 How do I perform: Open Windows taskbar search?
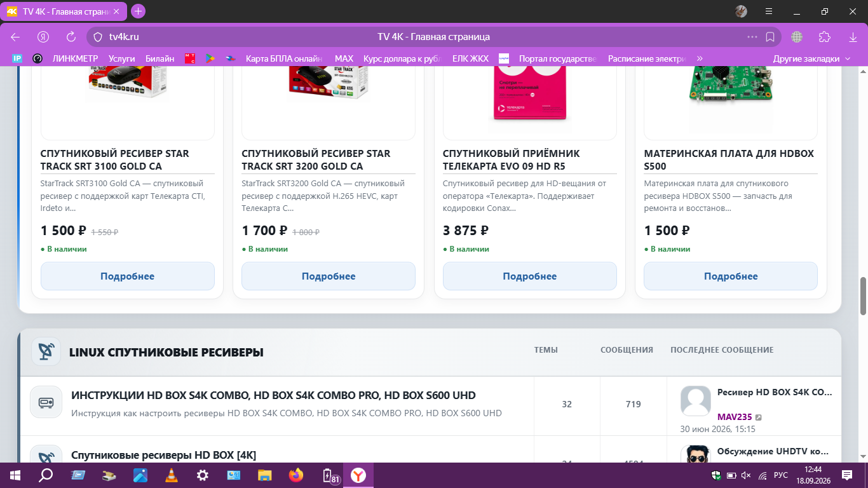coord(46,475)
